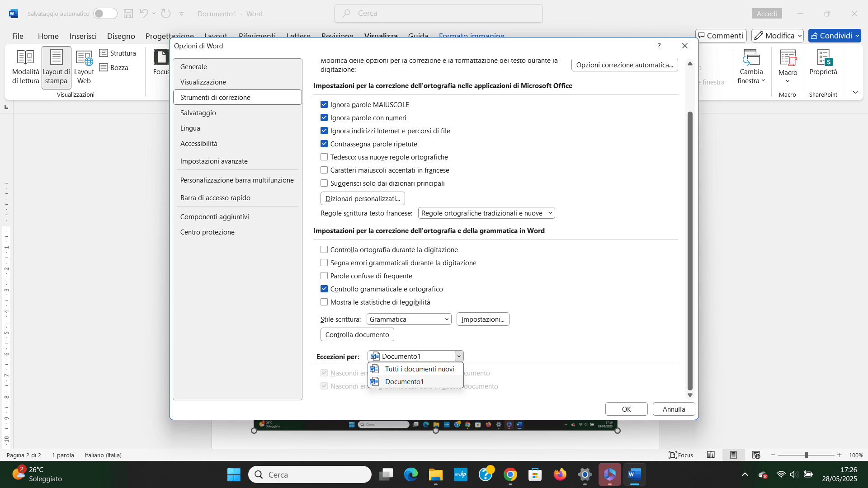Select Layout di stampa view
868x488 pixels.
coord(56,67)
